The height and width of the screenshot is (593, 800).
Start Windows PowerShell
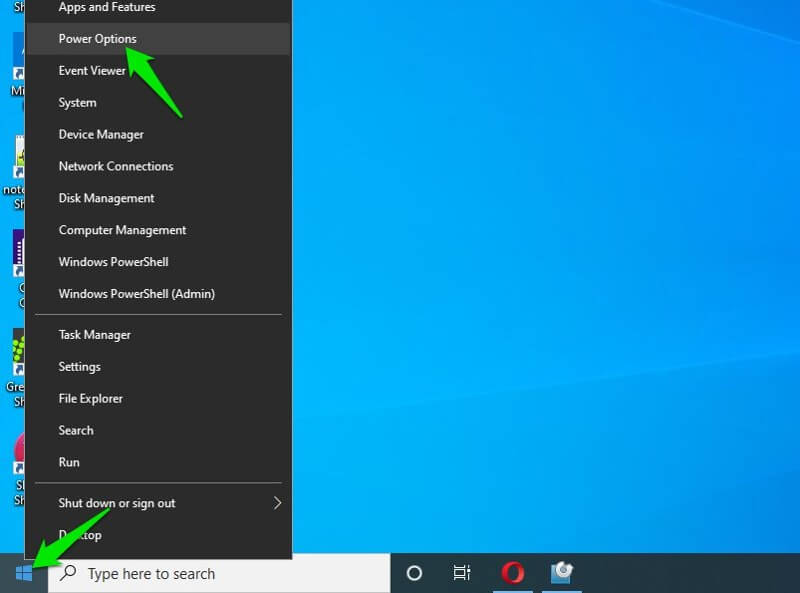coord(158,262)
